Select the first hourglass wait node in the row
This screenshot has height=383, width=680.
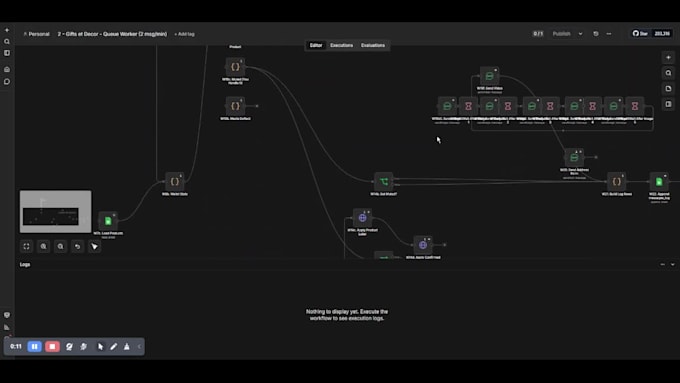(468, 106)
